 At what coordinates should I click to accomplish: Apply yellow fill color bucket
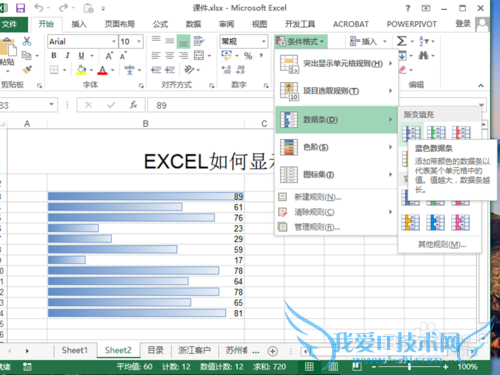(81, 70)
